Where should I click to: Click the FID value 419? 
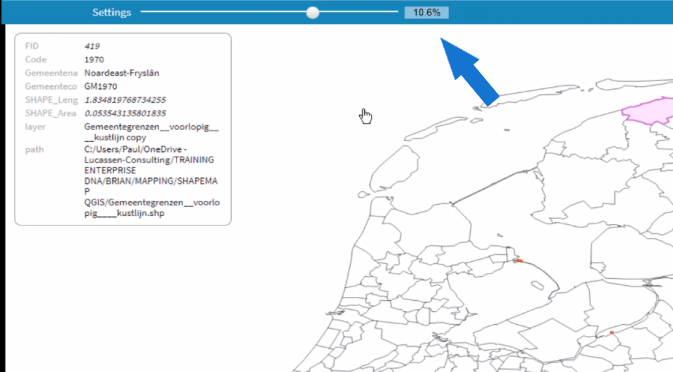point(92,46)
